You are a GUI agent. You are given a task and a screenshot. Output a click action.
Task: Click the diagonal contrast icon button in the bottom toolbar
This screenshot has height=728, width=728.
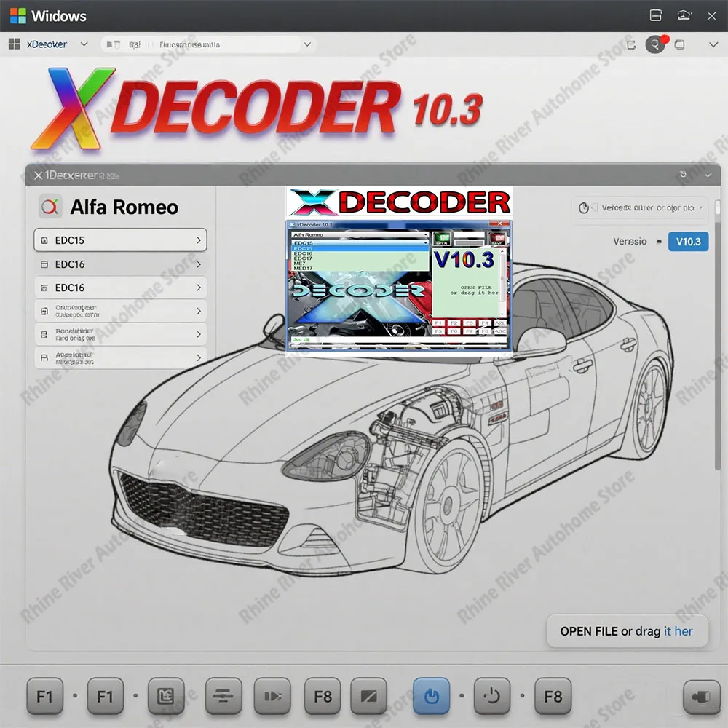click(368, 696)
